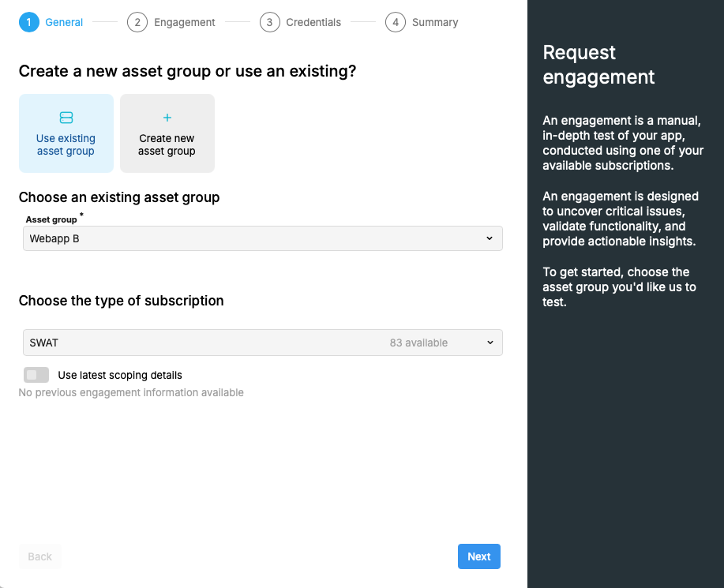Click 'Choose the type of subscription' heading

(x=121, y=301)
